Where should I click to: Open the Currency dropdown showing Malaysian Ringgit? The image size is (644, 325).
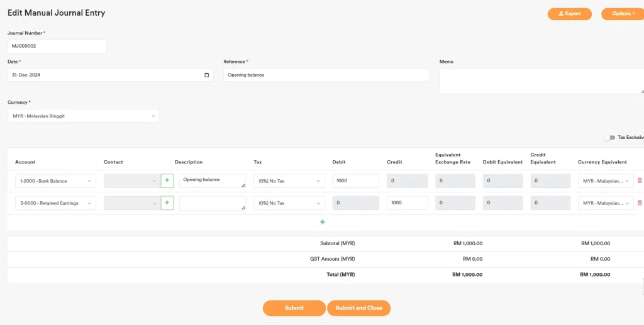coord(83,116)
